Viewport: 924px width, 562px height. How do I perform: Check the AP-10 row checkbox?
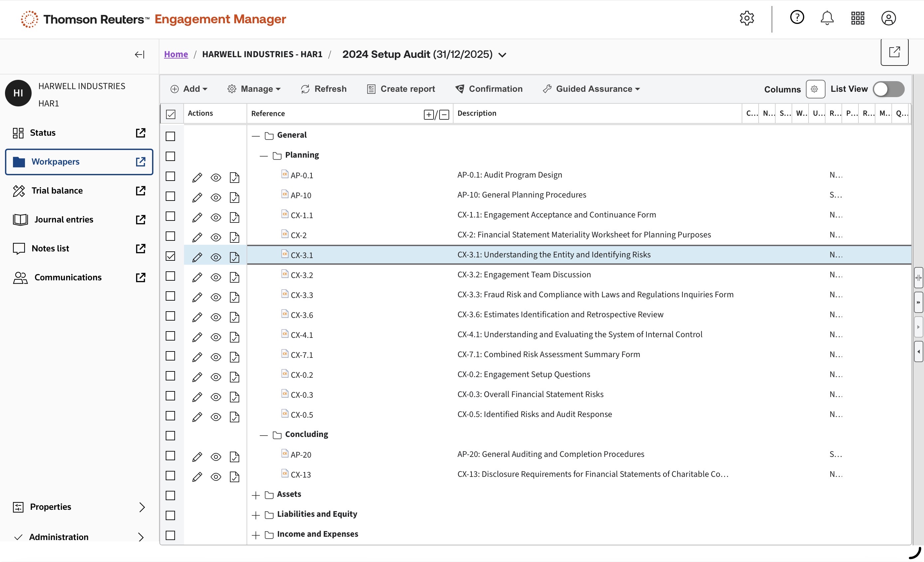tap(170, 196)
